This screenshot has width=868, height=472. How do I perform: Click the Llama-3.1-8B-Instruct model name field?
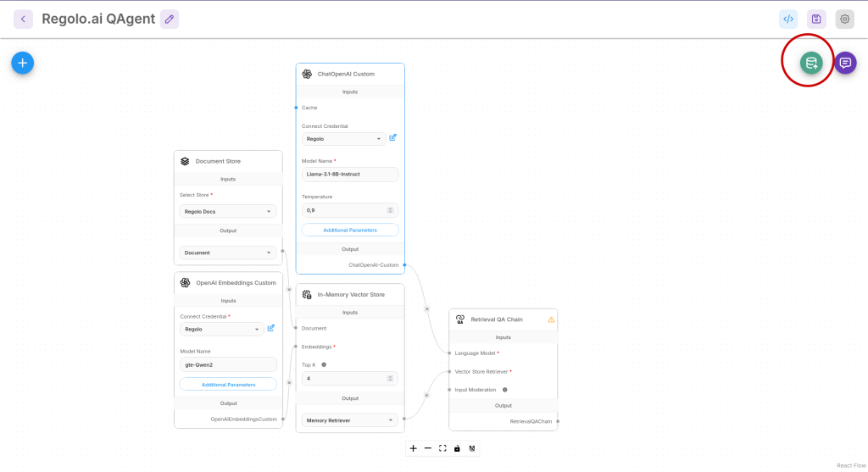click(350, 175)
